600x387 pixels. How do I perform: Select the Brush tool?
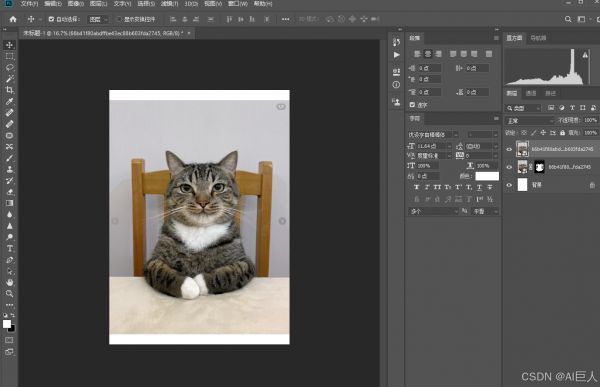(x=9, y=158)
